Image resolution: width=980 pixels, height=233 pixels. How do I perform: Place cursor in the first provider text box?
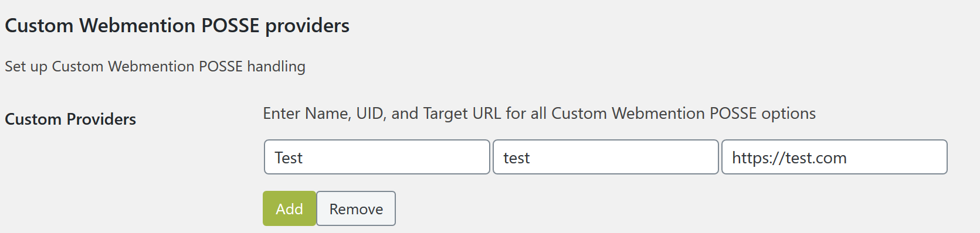coord(377,157)
